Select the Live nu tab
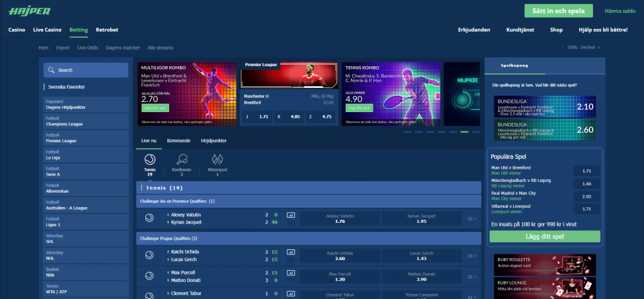This screenshot has height=299, width=644. [148, 140]
